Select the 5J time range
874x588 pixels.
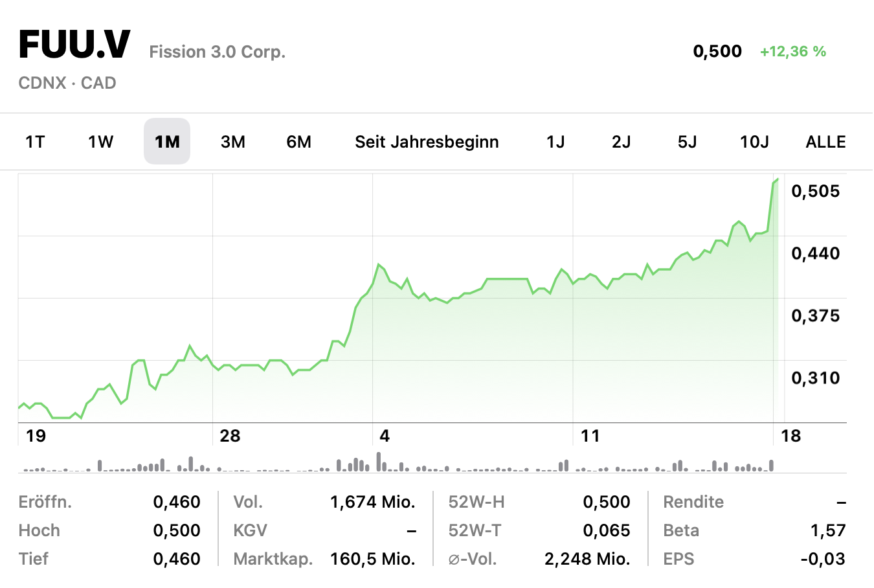[688, 142]
